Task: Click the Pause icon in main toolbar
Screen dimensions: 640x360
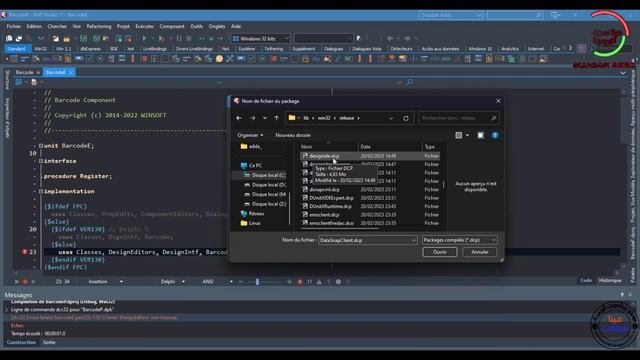Action: point(179,38)
